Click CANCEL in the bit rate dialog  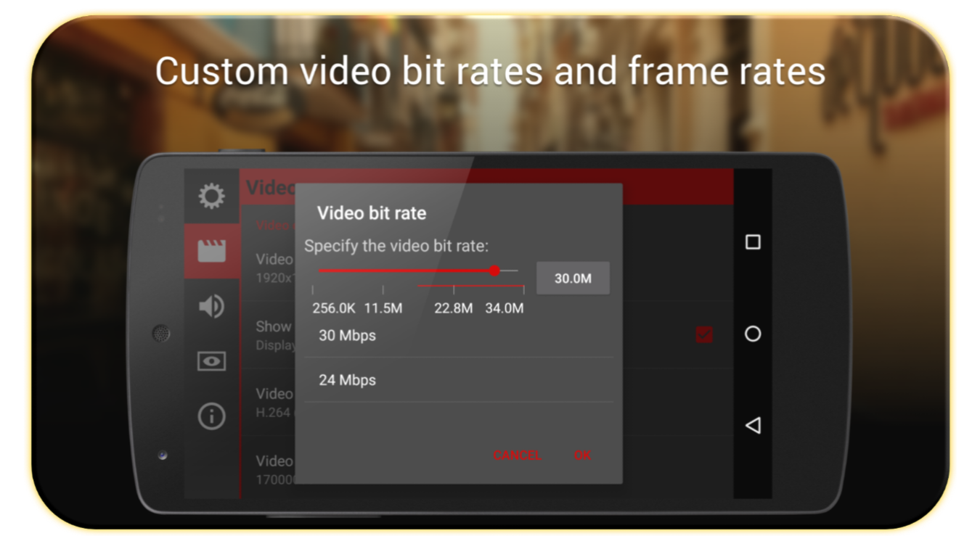517,455
